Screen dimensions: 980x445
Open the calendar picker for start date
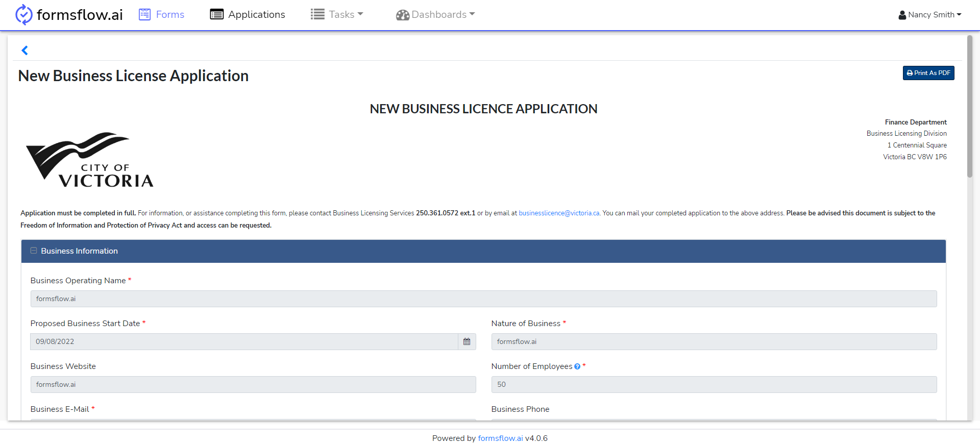click(x=467, y=342)
